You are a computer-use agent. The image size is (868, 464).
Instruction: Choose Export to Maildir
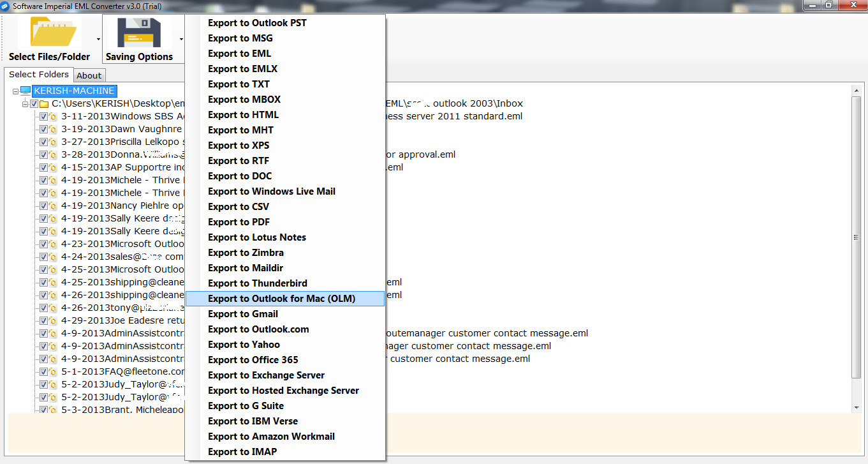[x=285, y=268]
